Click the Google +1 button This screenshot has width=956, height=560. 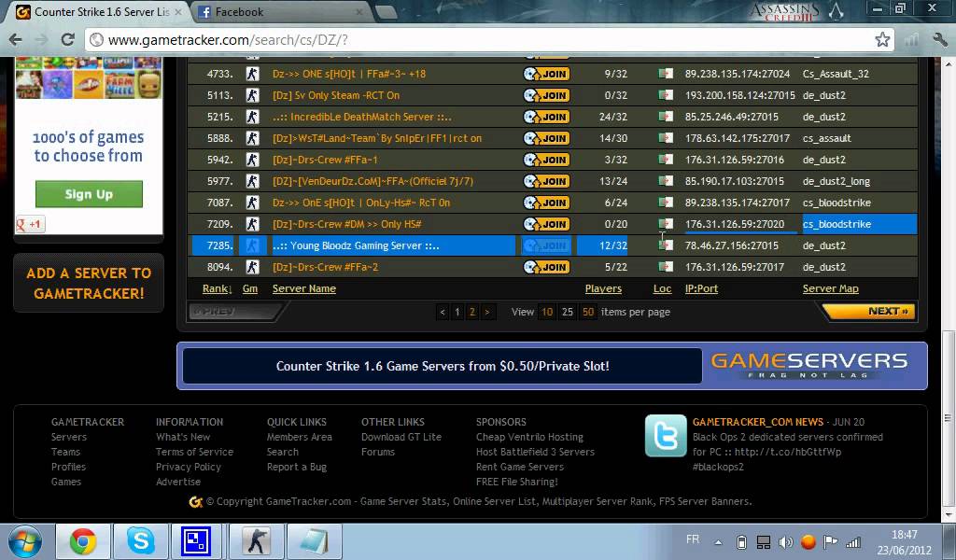pyautogui.click(x=30, y=224)
